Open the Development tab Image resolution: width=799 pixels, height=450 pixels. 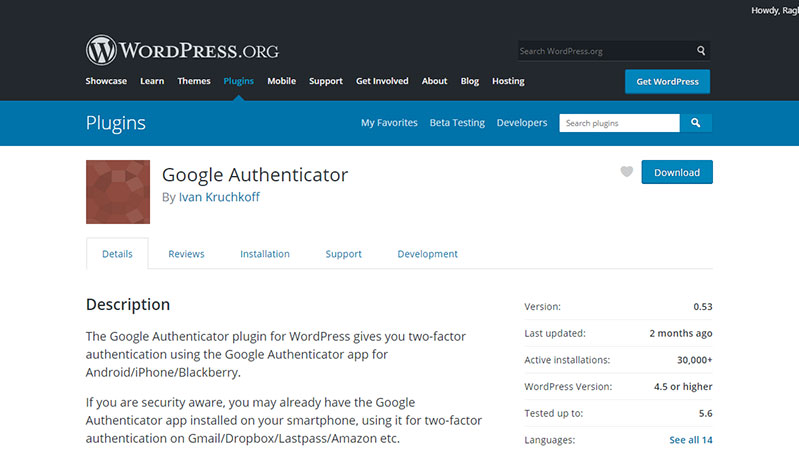(428, 254)
